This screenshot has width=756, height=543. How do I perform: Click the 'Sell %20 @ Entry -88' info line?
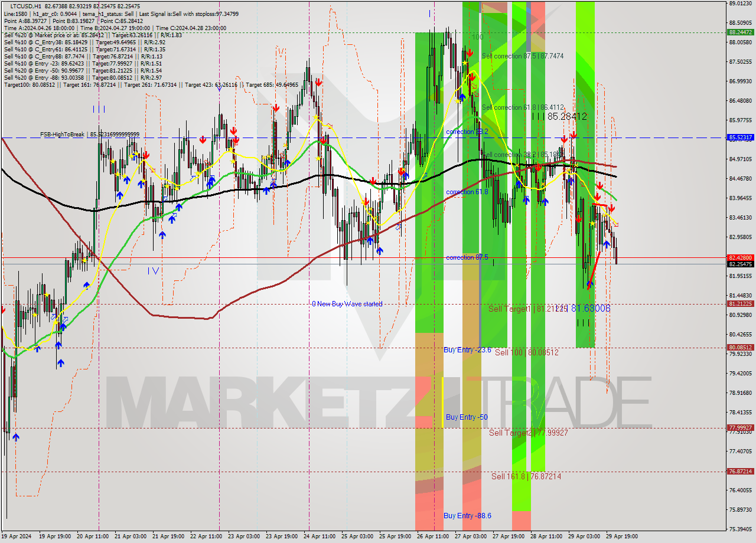pyautogui.click(x=82, y=77)
